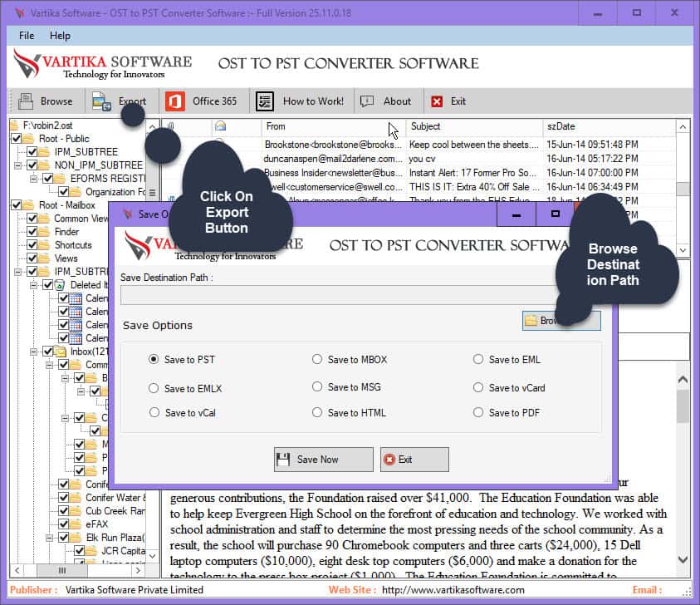The width and height of the screenshot is (700, 605).
Task: Click the folder icon beside Root - Public
Action: coord(28,139)
